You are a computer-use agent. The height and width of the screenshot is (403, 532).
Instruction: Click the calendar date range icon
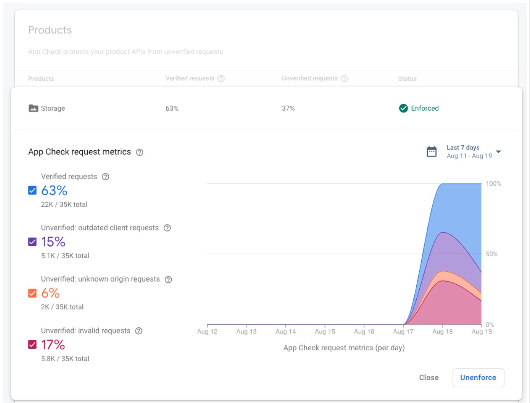[x=432, y=152]
